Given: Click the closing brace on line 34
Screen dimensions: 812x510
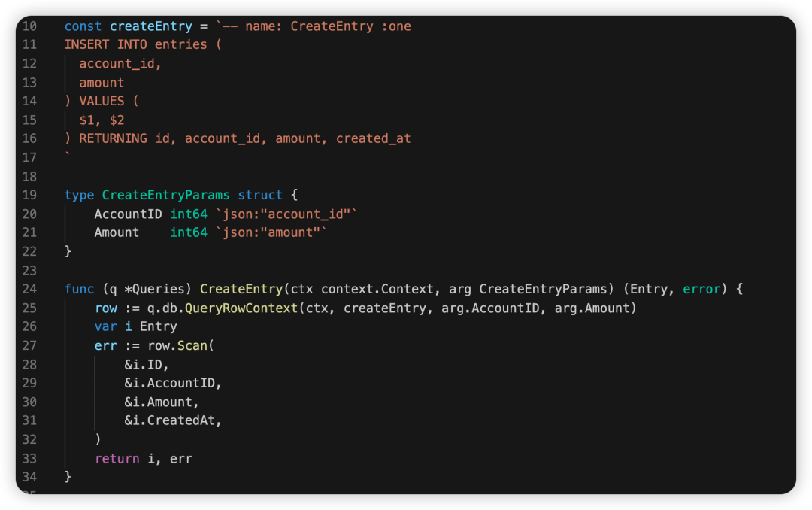Looking at the screenshot, I should pos(68,477).
